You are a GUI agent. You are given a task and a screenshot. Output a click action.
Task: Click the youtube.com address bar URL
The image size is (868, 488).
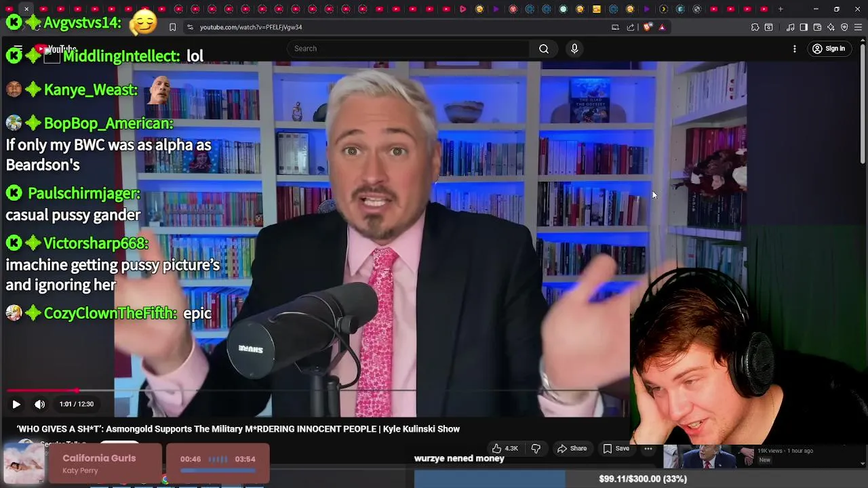coord(251,27)
